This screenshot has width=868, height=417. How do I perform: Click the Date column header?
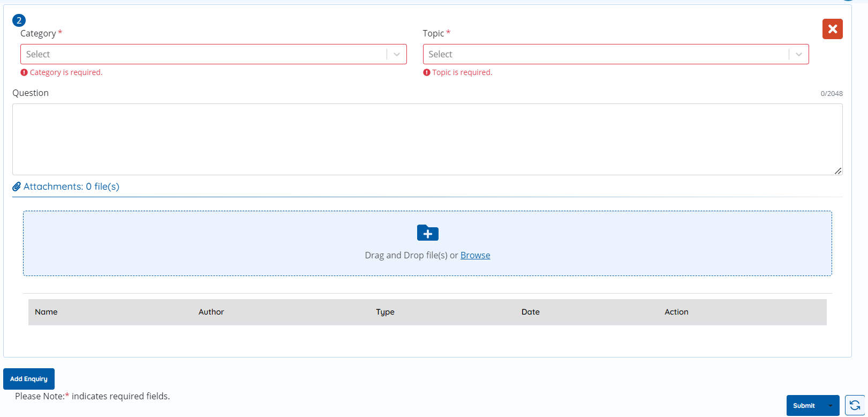[531, 312]
